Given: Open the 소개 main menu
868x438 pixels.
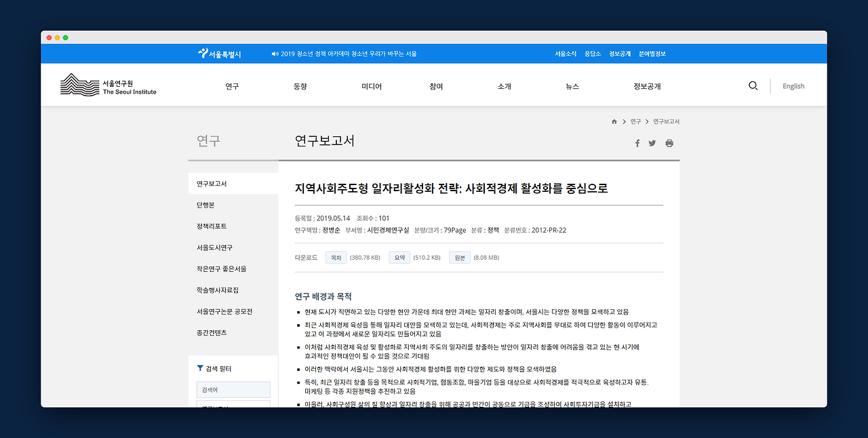Looking at the screenshot, I should [x=504, y=86].
